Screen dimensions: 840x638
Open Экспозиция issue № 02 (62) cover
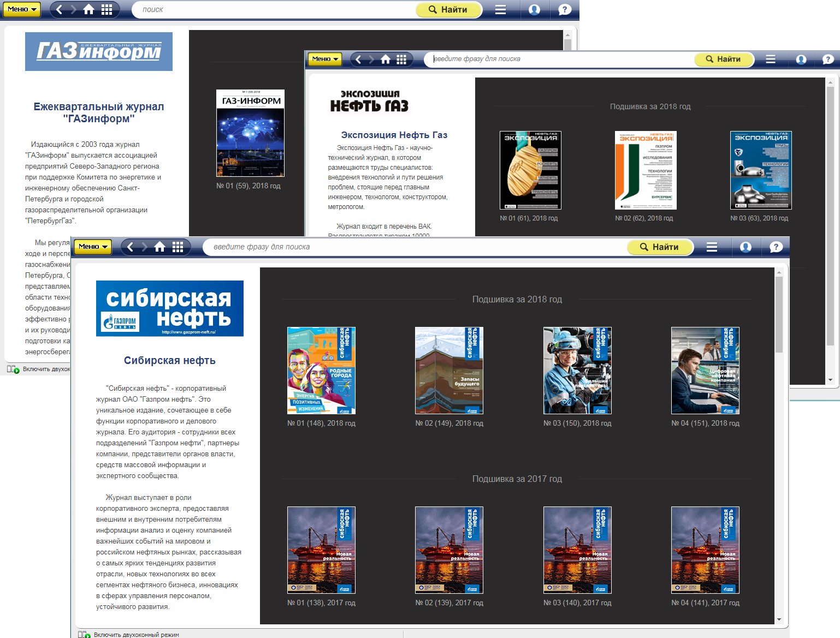click(646, 170)
